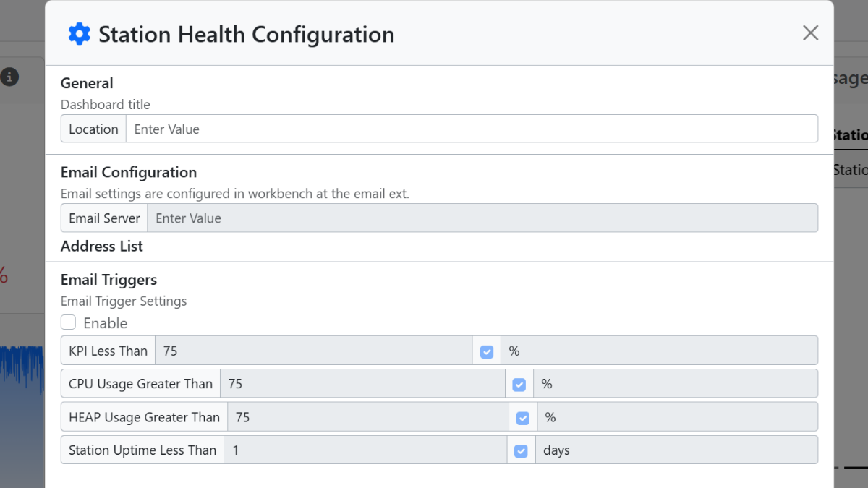Screen dimensions: 868x488
Task: Uncheck the HEAP Usage Greater Than checkbox
Action: [523, 418]
